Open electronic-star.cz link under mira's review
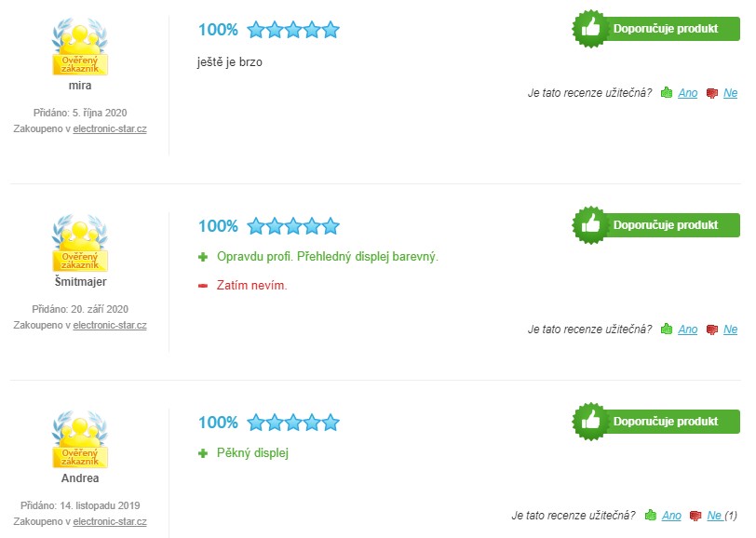The width and height of the screenshot is (756, 538). (110, 128)
